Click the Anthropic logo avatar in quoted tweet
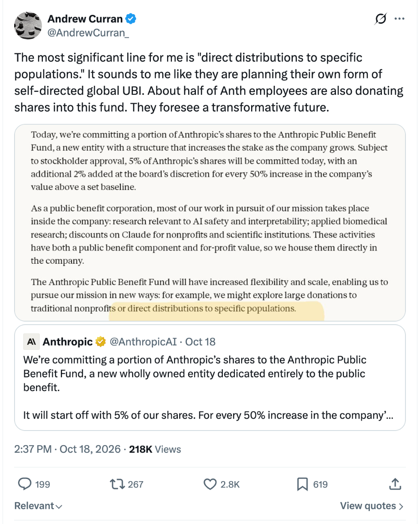Image resolution: width=420 pixels, height=524 pixels. pos(31,342)
